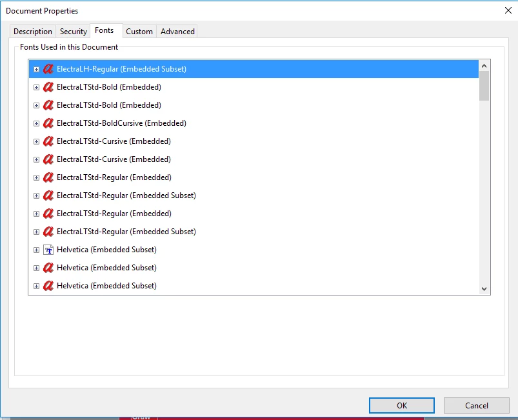Select Helvetica row text beside TrueType icon
Image resolution: width=518 pixels, height=420 pixels.
pyautogui.click(x=106, y=250)
